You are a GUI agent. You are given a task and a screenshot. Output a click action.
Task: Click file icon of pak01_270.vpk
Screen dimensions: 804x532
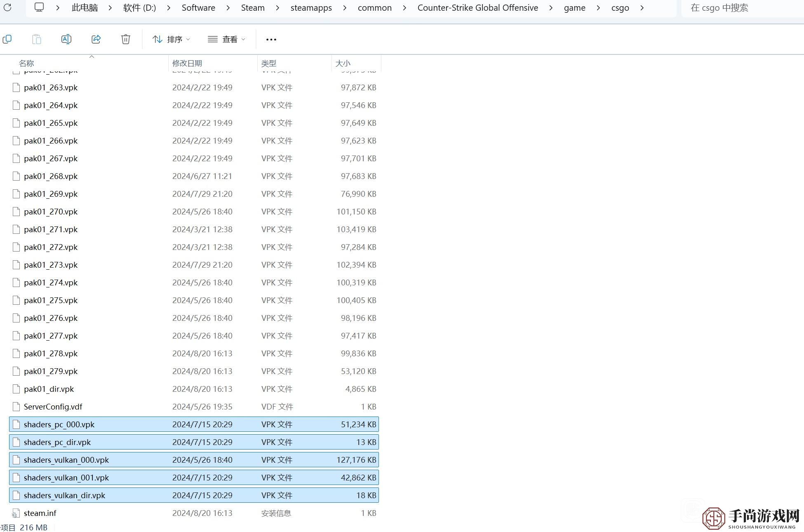click(16, 212)
